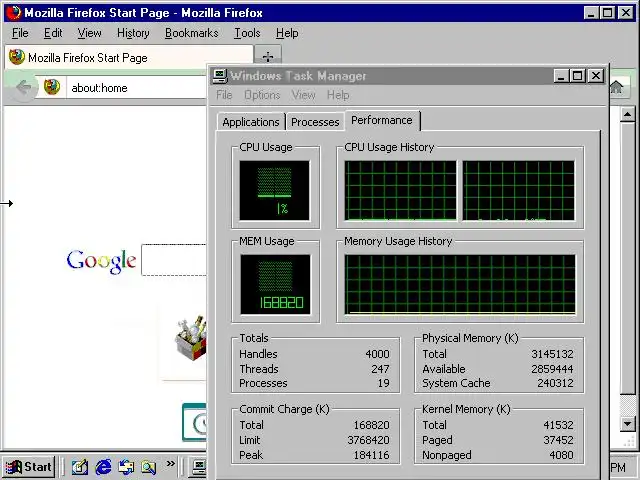Click the Firefox scrollbar up arrow

click(x=628, y=114)
